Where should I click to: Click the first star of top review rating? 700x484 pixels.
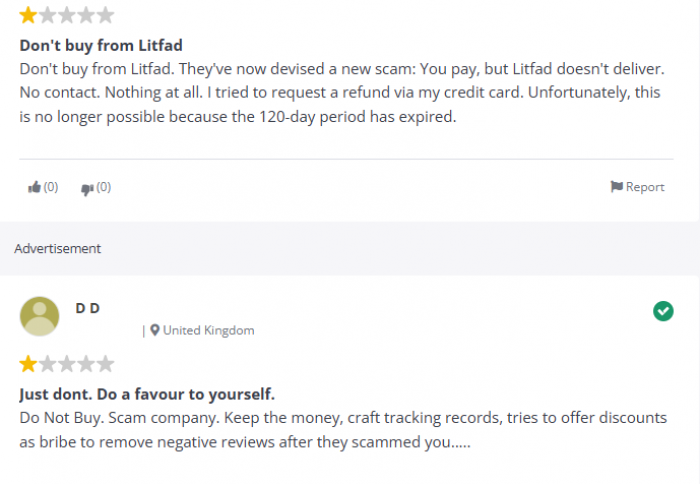click(28, 15)
